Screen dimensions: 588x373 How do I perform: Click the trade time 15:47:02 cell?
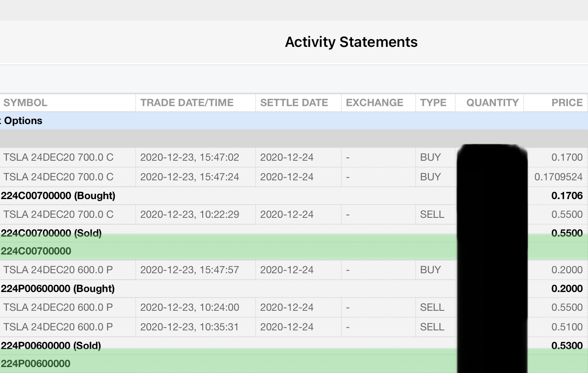click(189, 157)
